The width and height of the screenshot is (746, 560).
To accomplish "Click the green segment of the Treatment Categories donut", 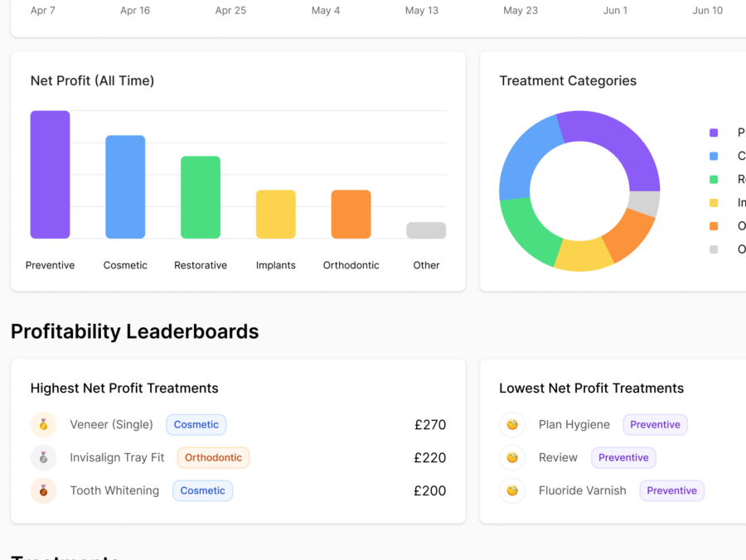I will [x=530, y=233].
